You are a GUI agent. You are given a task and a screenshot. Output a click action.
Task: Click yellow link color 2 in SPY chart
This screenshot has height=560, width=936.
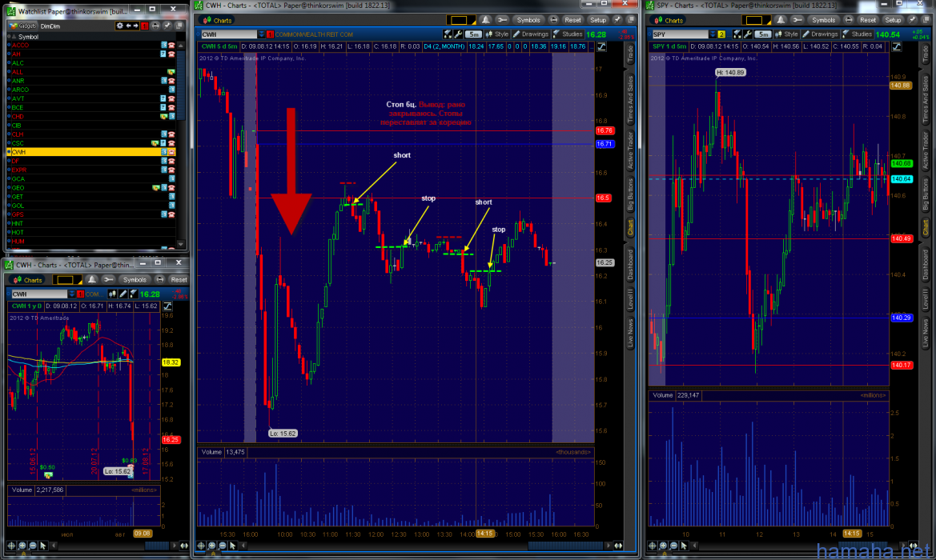pyautogui.click(x=721, y=34)
